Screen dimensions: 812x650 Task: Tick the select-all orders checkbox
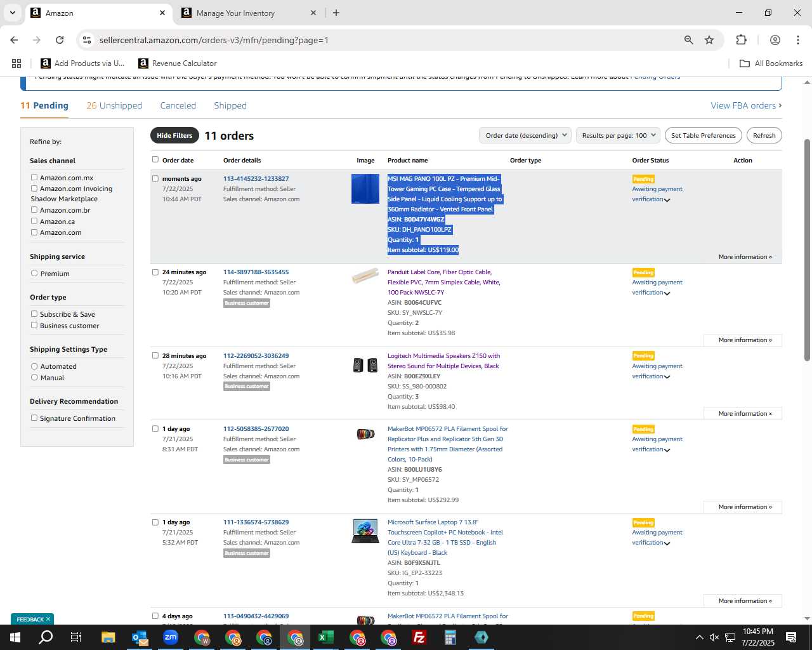pos(155,159)
